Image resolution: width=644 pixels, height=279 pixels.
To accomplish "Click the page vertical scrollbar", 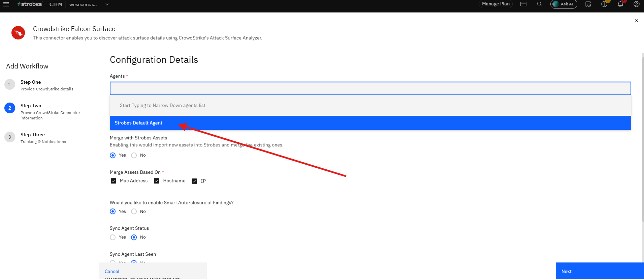I will [x=643, y=139].
